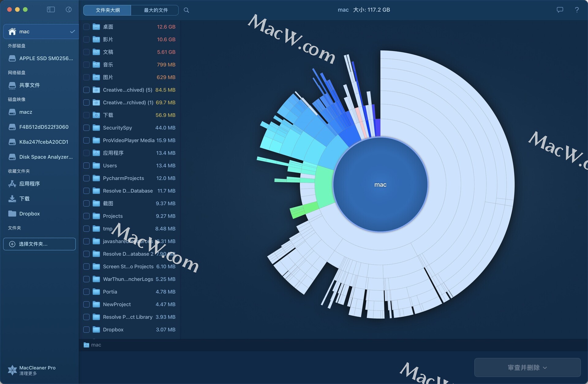Check the PycharmProjects folder checkbox
This screenshot has height=384, width=588.
click(x=86, y=178)
